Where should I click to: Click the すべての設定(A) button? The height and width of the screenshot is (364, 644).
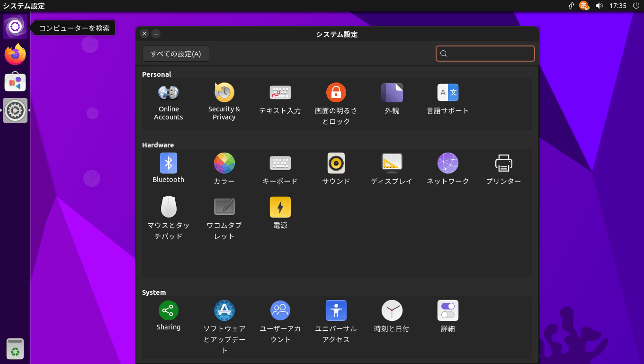tap(176, 54)
